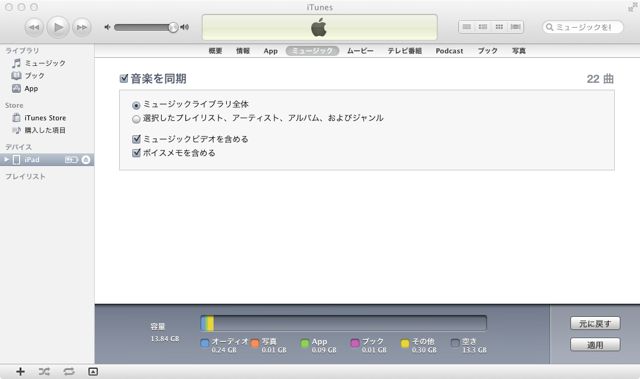Toggle the 音楽を同期 checkbox
Image resolution: width=640 pixels, height=379 pixels.
(124, 78)
